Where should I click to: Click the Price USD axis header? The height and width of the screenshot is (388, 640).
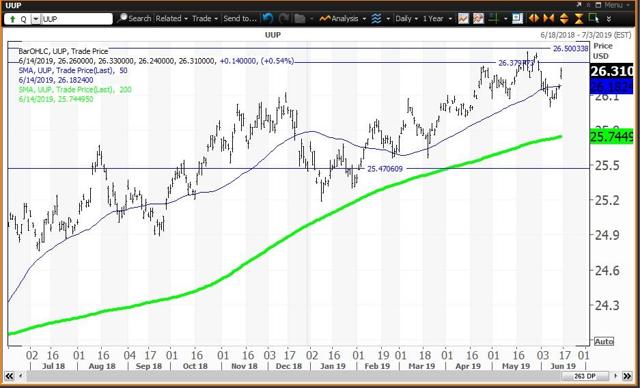[603, 51]
